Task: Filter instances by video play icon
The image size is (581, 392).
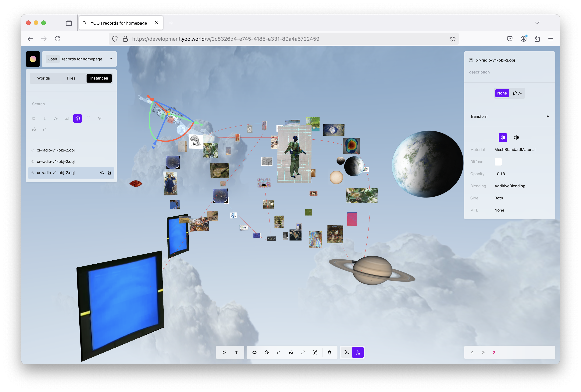Action: coord(66,118)
